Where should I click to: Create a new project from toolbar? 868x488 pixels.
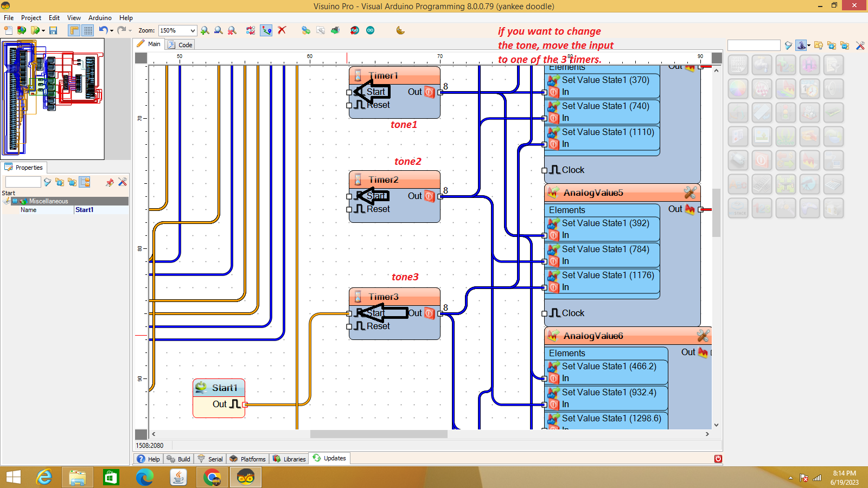coord(8,30)
